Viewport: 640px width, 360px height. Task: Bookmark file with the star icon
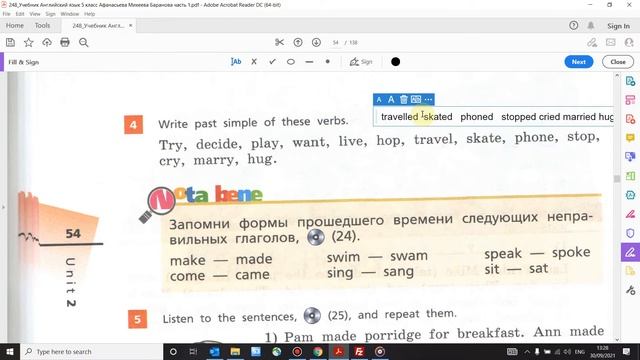(x=29, y=42)
